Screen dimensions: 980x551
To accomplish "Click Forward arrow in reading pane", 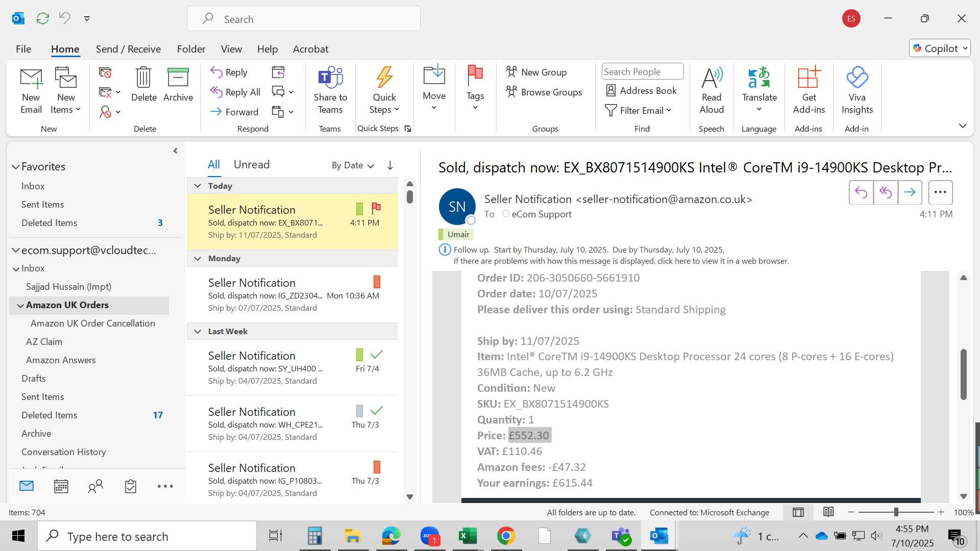I will [x=910, y=192].
